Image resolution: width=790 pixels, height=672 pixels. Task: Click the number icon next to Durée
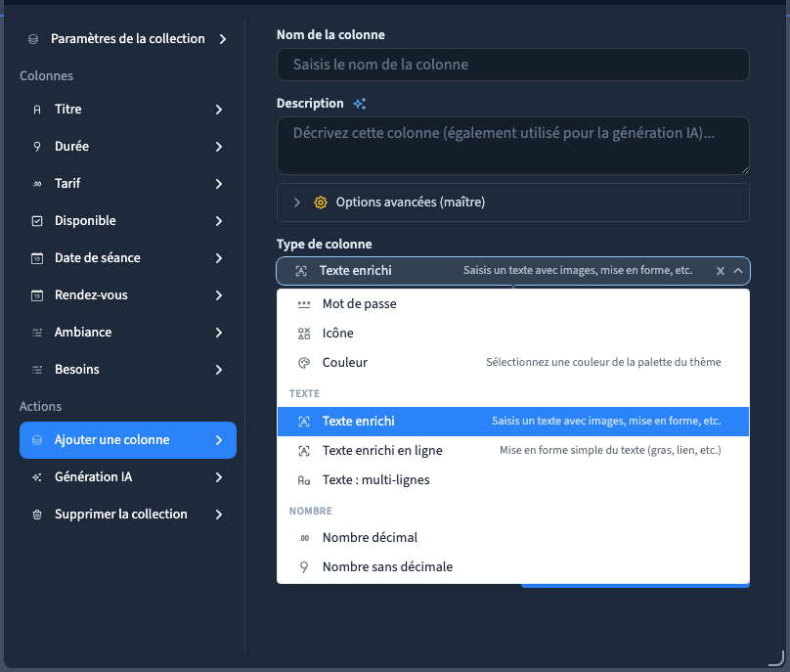coord(37,147)
